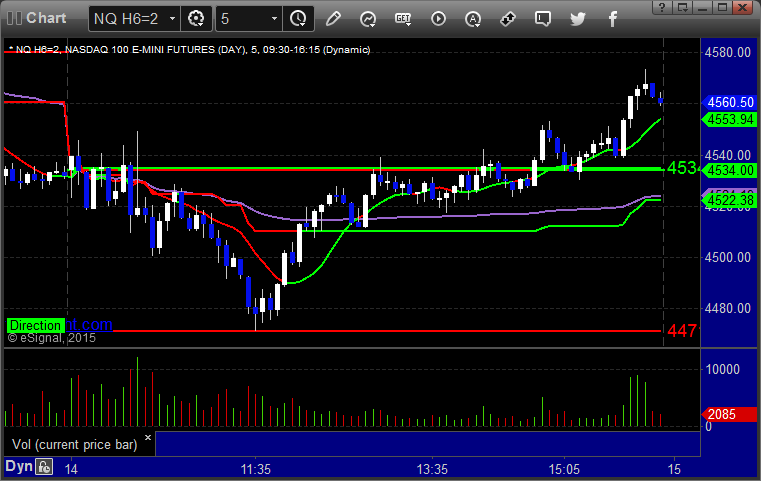The image size is (761, 481).
Task: Click the Chart window title label
Action: click(46, 18)
